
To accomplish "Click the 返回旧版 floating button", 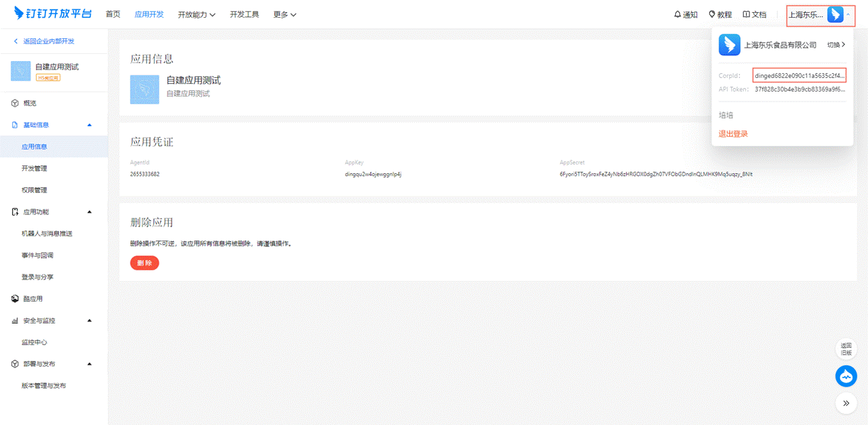I will point(846,348).
